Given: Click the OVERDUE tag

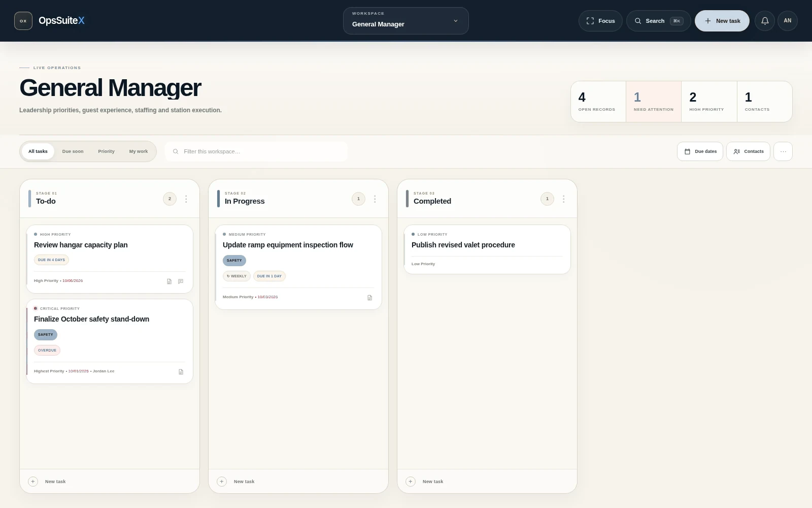Looking at the screenshot, I should pyautogui.click(x=47, y=350).
